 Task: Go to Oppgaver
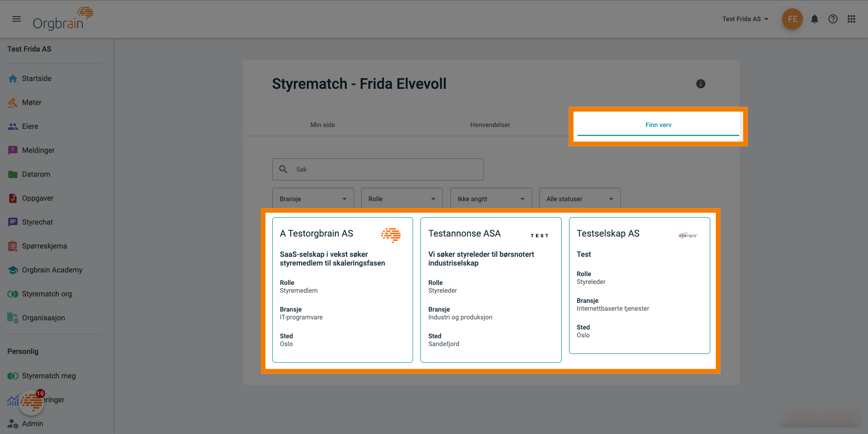(38, 198)
